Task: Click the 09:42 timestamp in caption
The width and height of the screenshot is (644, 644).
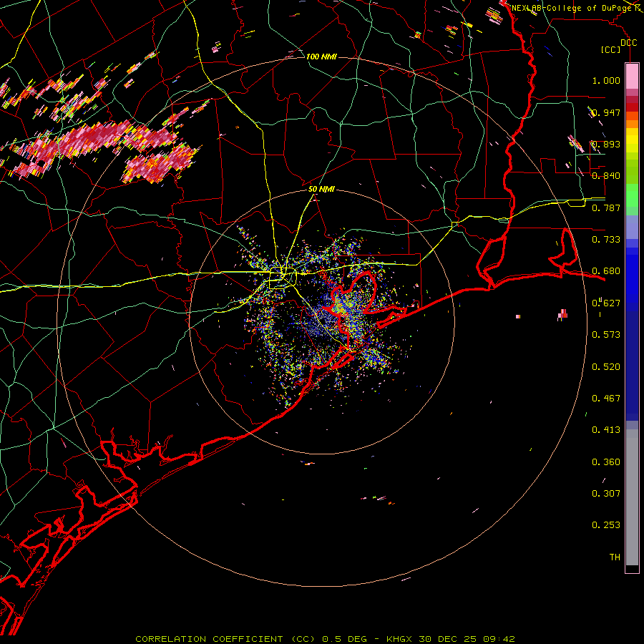Action: (499, 639)
